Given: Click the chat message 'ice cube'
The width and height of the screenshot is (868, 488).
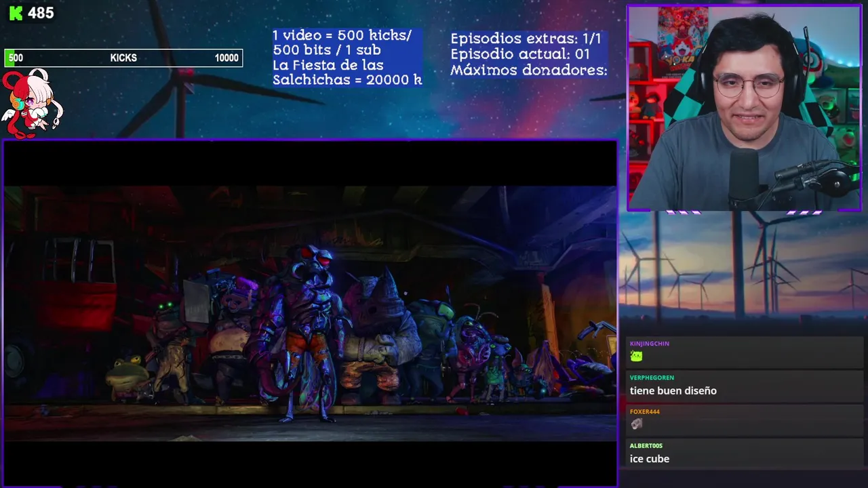Looking at the screenshot, I should pyautogui.click(x=650, y=459).
